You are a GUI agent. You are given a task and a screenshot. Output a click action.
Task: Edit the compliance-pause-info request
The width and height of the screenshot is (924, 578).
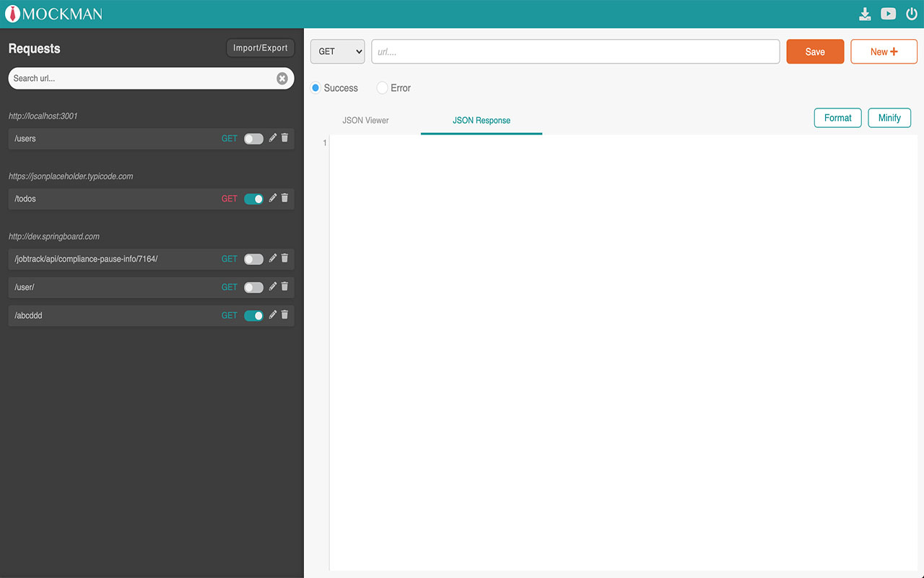pos(273,258)
